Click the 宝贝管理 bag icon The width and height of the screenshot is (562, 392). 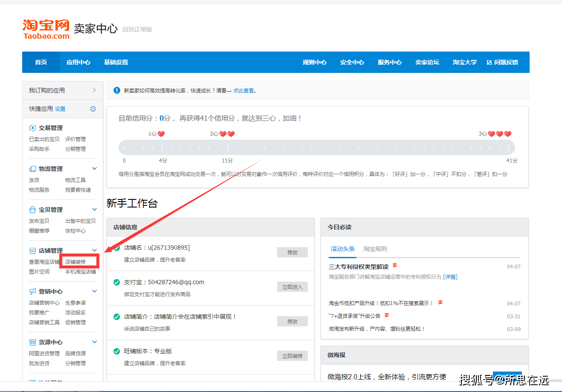[32, 210]
